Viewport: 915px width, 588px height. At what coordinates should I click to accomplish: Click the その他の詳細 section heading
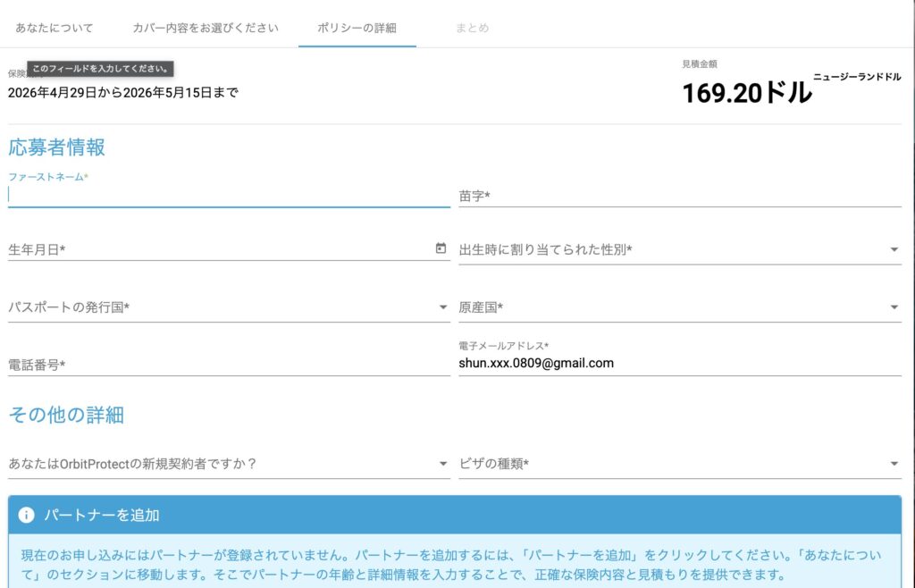(x=66, y=415)
